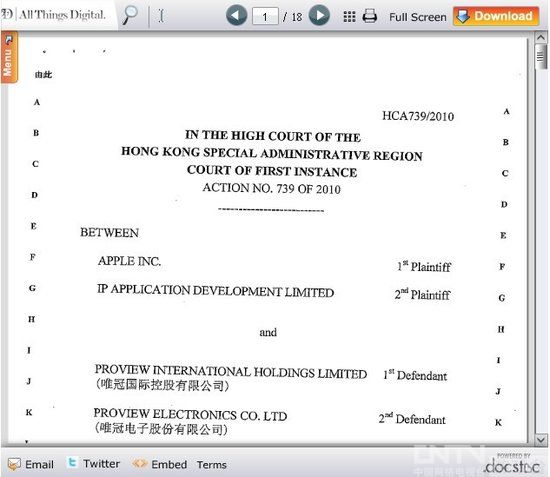Screen dimensions: 550x477
Task: Click the orange Download button
Action: point(496,16)
